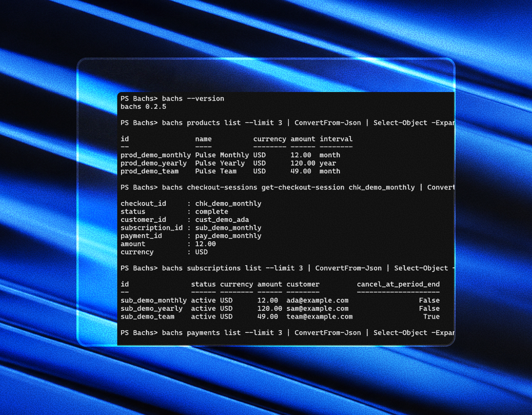Click the 'payment_id' field label
532x415 pixels.
point(141,236)
